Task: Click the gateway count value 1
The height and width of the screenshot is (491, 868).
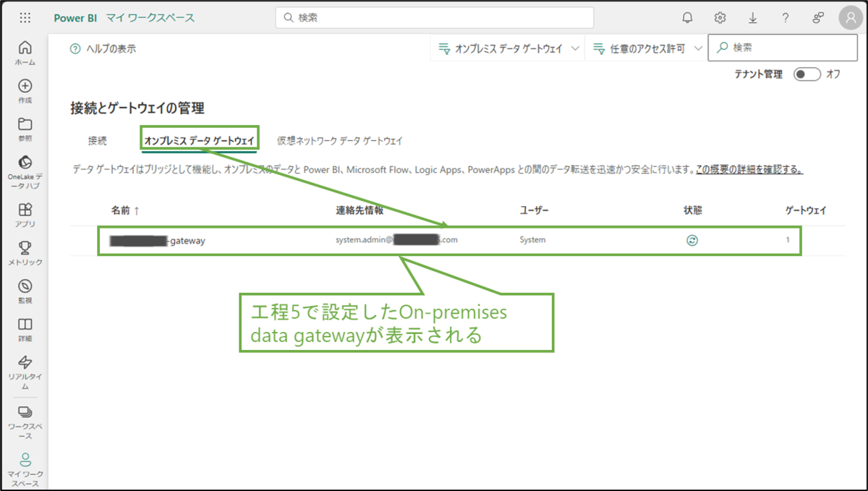Action: (x=788, y=240)
